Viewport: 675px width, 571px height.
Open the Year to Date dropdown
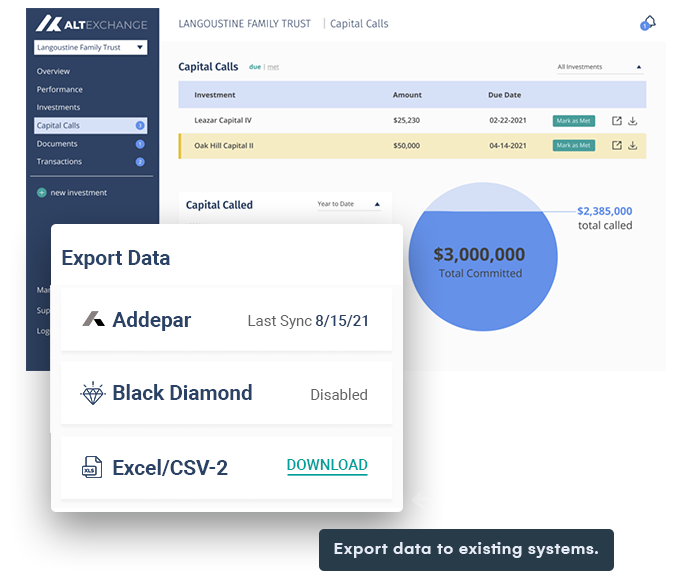[349, 204]
